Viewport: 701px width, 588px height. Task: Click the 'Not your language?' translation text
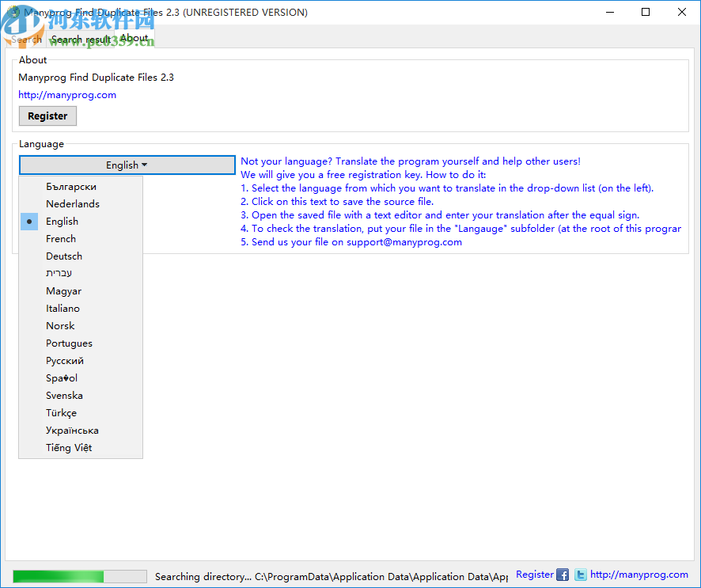(411, 161)
